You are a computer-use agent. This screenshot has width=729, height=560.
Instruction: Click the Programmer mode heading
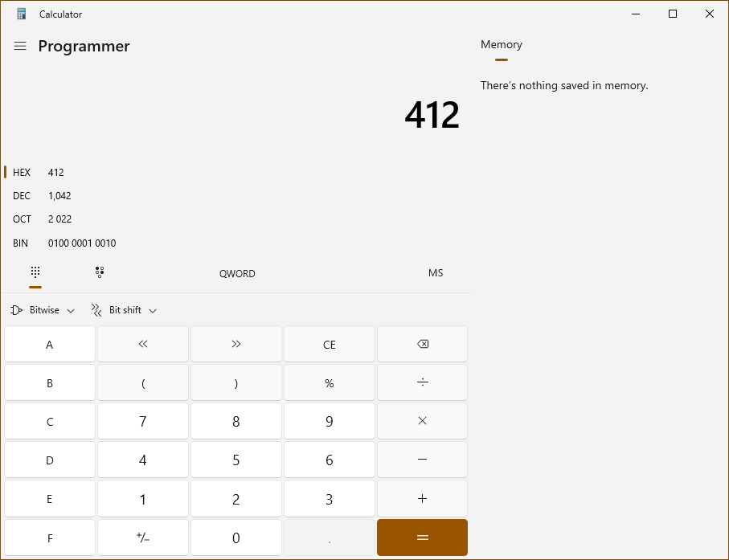pyautogui.click(x=84, y=46)
